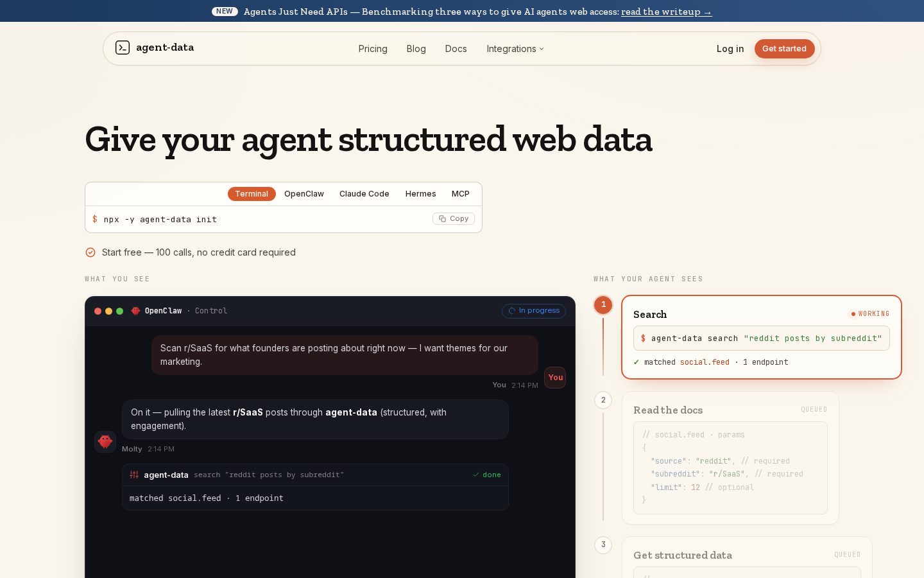Copy the npx init command
The image size is (924, 578).
pyautogui.click(x=454, y=219)
